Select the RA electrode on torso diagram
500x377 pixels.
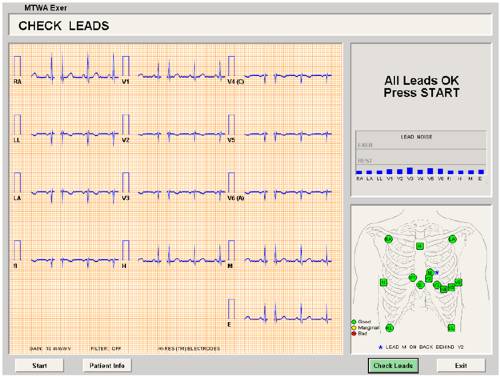pyautogui.click(x=388, y=239)
